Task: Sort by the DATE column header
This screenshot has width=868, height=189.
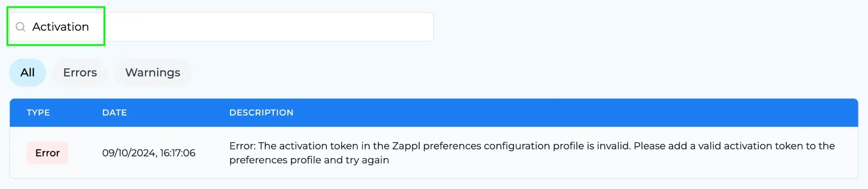Action: pos(115,113)
